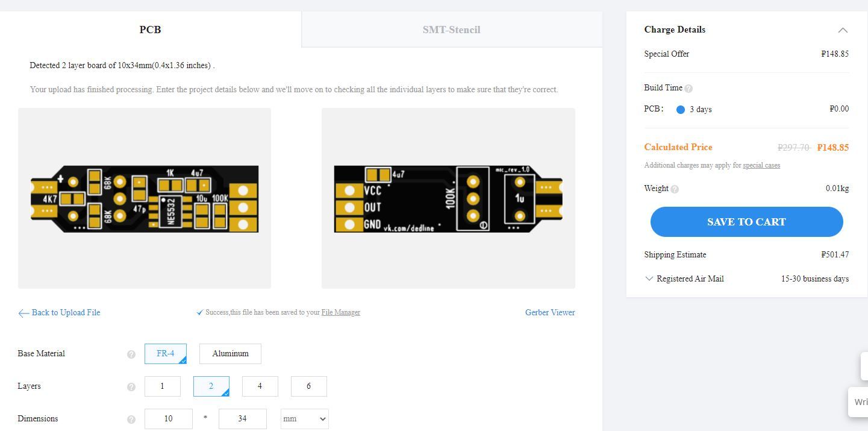Click the success checkmark icon beside saved message
The image size is (868, 431).
pos(200,313)
